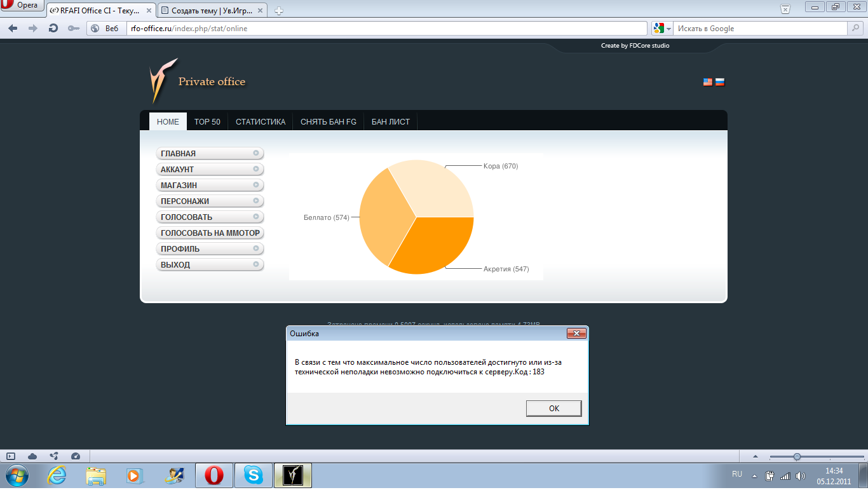Adjust the page zoom slider handle
Viewport: 868px width, 490px height.
(x=797, y=456)
